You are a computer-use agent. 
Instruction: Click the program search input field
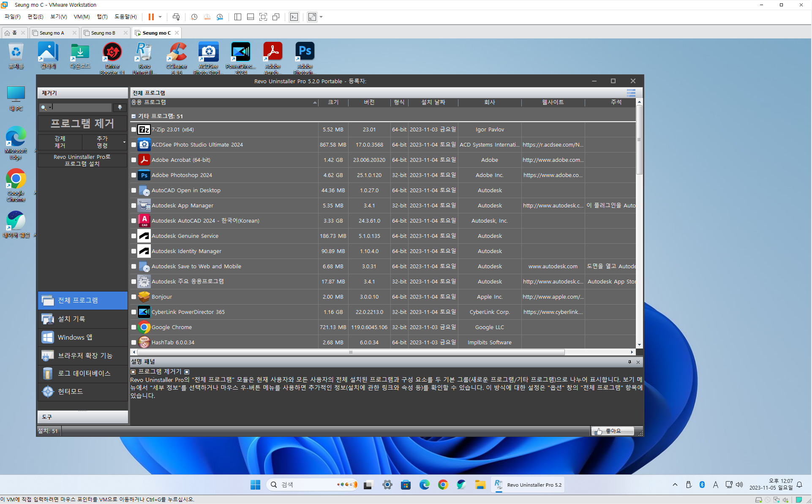[x=82, y=108]
